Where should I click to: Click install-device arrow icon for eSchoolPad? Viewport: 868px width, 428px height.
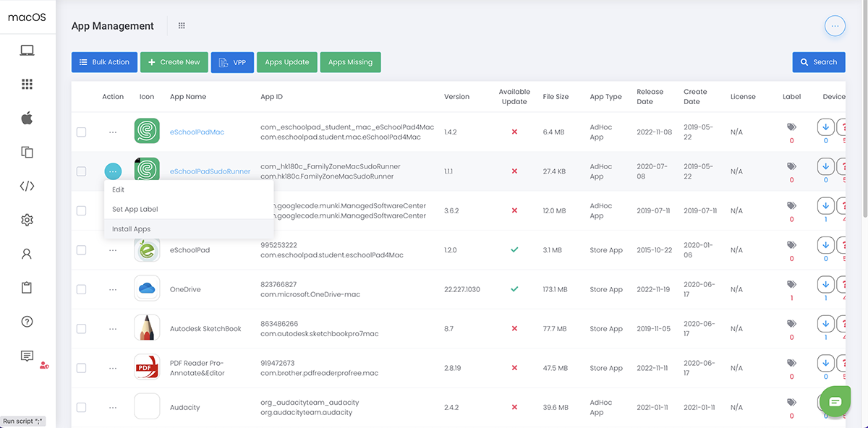point(825,245)
